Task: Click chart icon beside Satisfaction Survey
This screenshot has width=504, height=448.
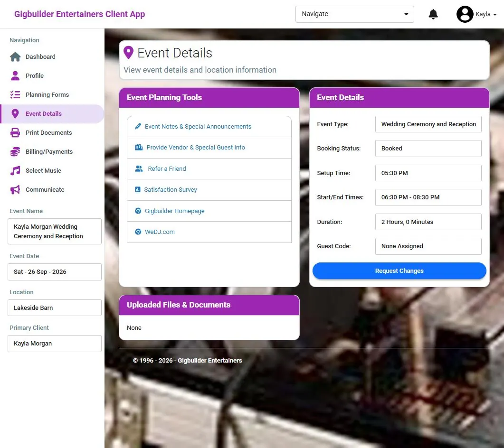Action: pyautogui.click(x=138, y=189)
